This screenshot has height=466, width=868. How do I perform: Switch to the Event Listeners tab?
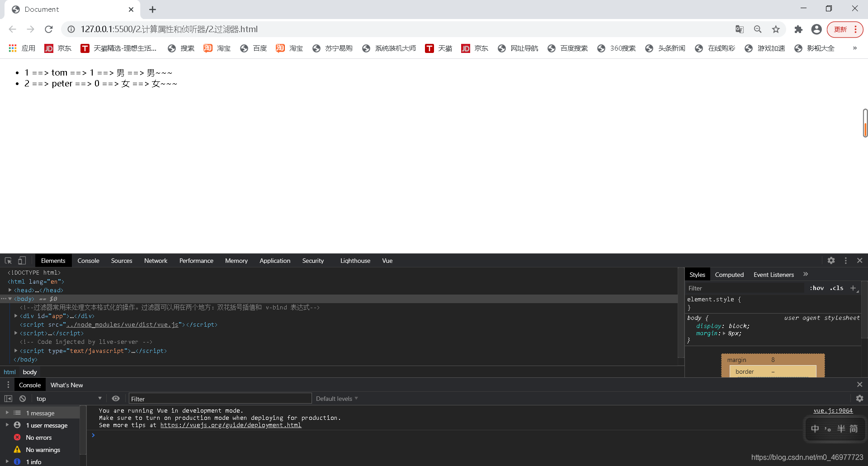774,275
